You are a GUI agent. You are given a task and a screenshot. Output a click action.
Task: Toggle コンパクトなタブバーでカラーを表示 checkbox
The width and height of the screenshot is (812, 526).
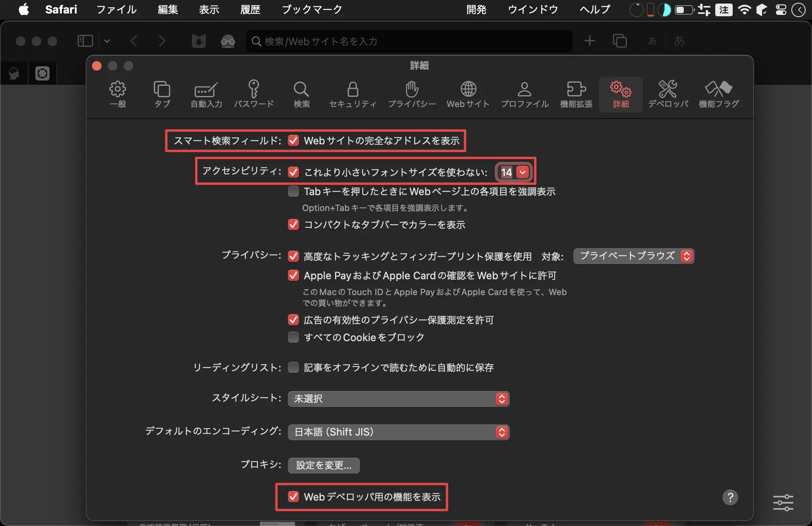(x=293, y=225)
